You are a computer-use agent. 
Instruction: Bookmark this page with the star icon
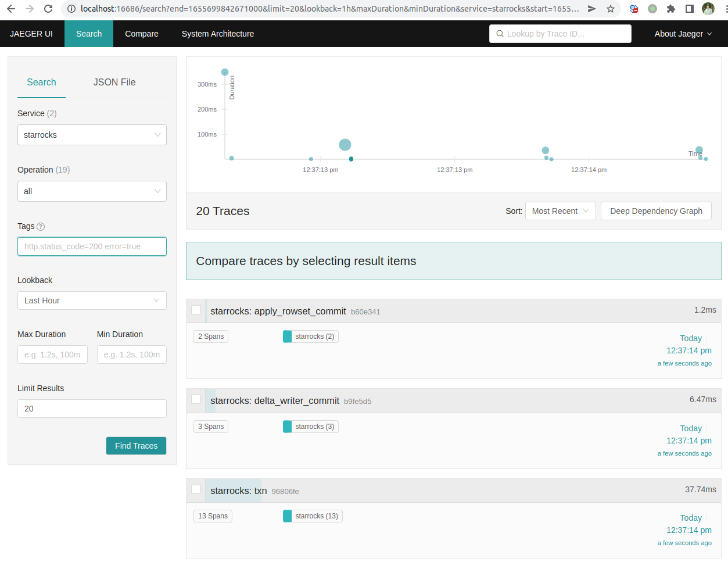611,9
